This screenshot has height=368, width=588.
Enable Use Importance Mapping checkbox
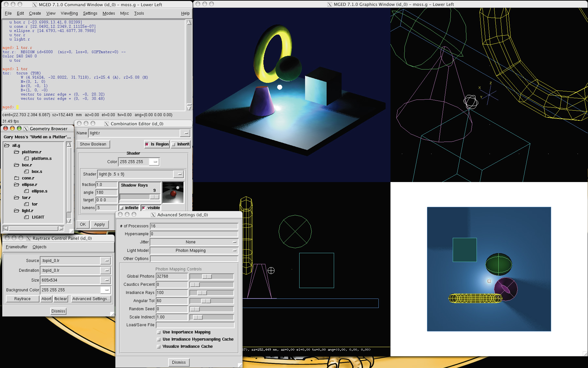pos(159,332)
